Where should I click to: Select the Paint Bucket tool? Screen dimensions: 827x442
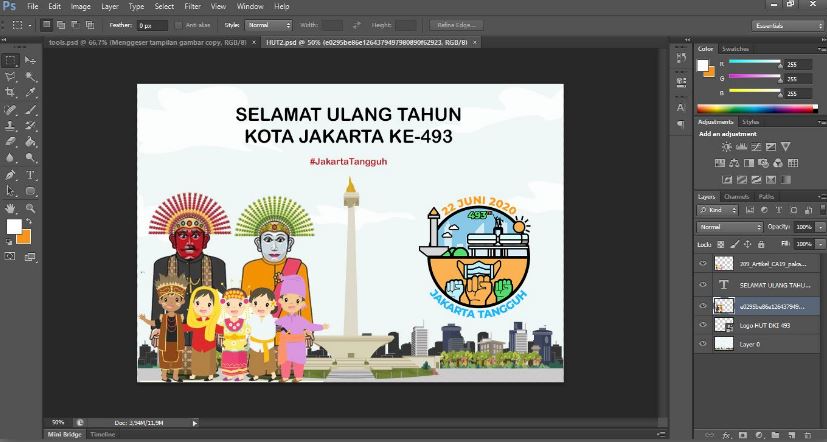tap(31, 141)
